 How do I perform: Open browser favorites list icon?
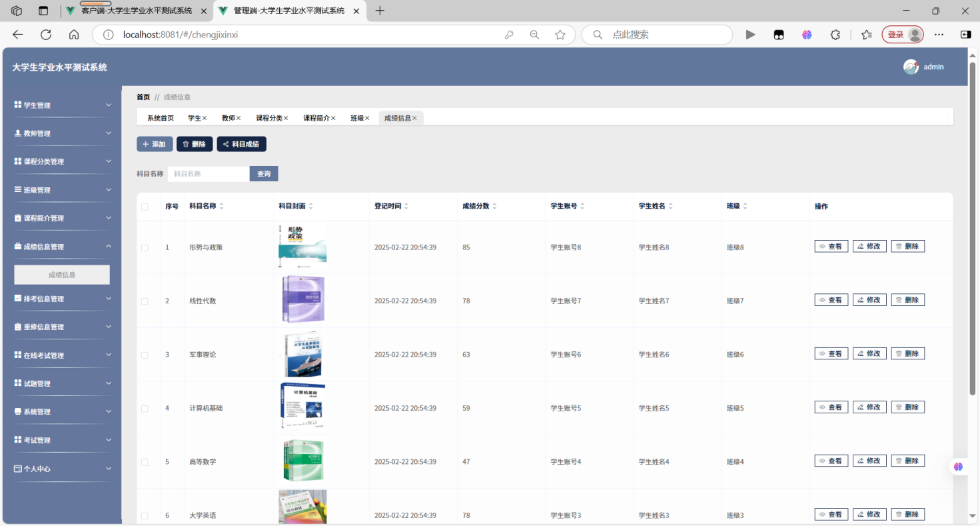tap(866, 35)
